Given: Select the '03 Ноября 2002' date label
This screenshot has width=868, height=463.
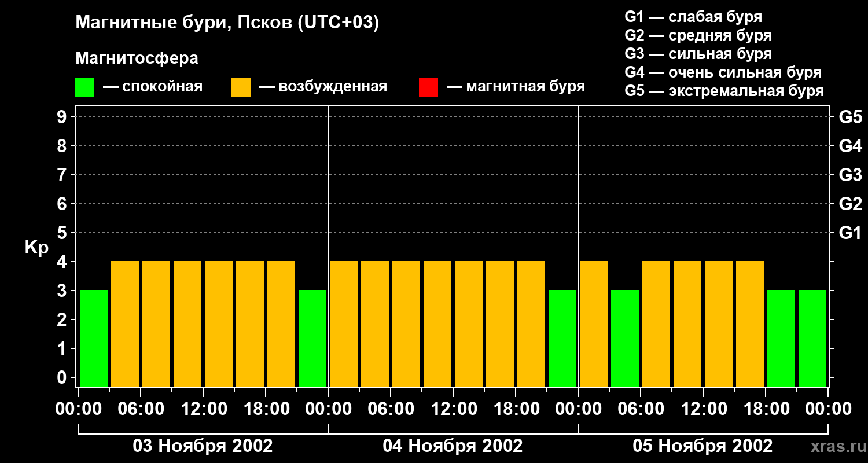Looking at the screenshot, I should pos(203,446).
